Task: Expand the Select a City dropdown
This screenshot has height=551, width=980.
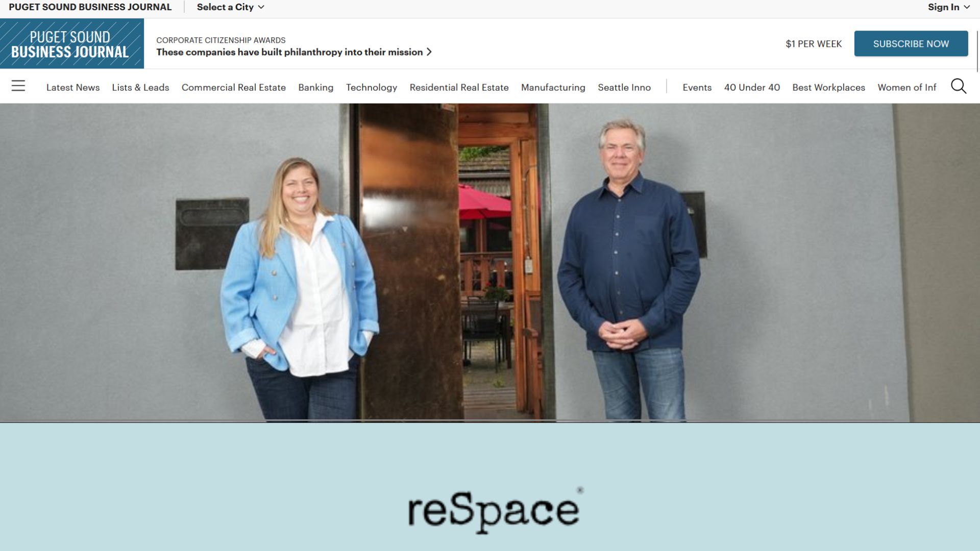Action: pos(230,7)
